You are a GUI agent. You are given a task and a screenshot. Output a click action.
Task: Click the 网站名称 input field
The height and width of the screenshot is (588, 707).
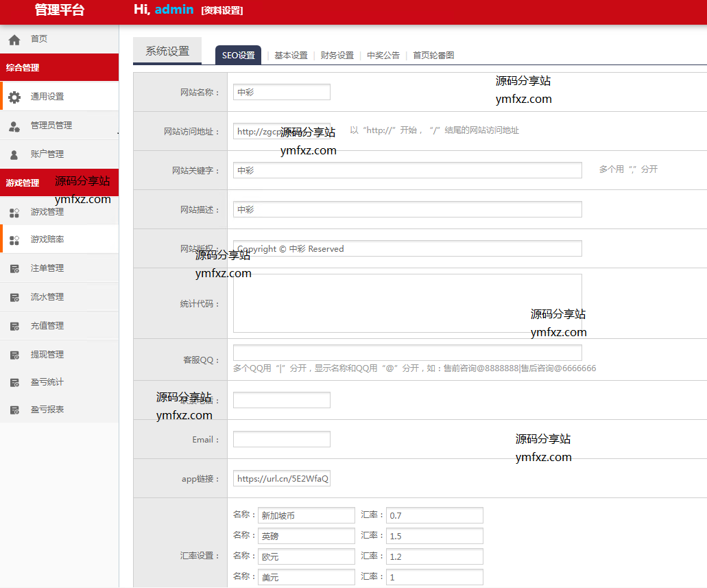tap(281, 92)
